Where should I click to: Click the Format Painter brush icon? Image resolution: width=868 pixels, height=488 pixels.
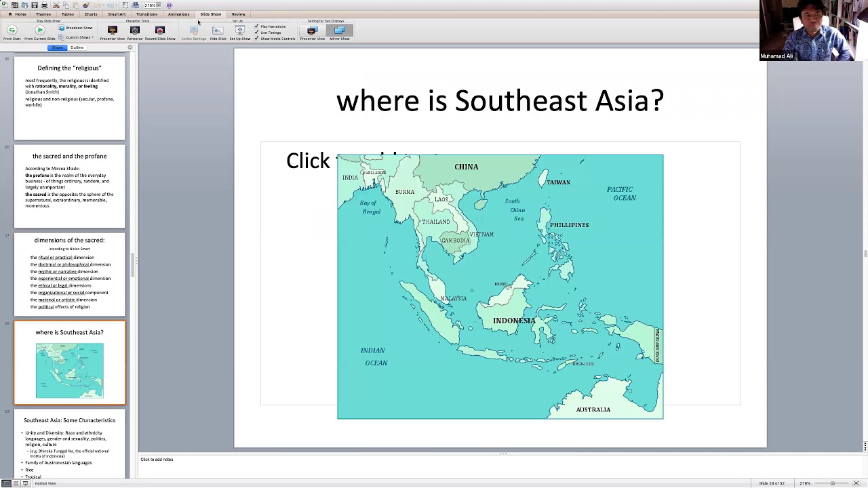point(85,5)
